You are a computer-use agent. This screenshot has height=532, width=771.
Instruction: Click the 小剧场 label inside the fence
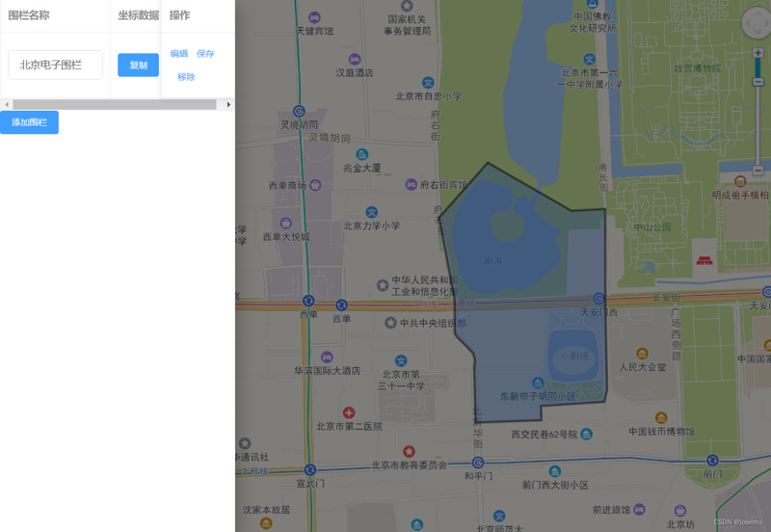pyautogui.click(x=574, y=356)
